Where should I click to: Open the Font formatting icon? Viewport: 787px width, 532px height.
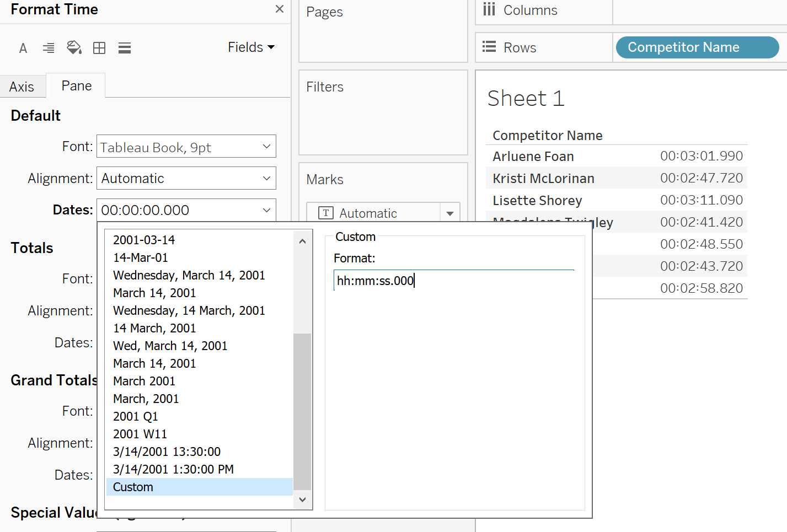[x=23, y=48]
